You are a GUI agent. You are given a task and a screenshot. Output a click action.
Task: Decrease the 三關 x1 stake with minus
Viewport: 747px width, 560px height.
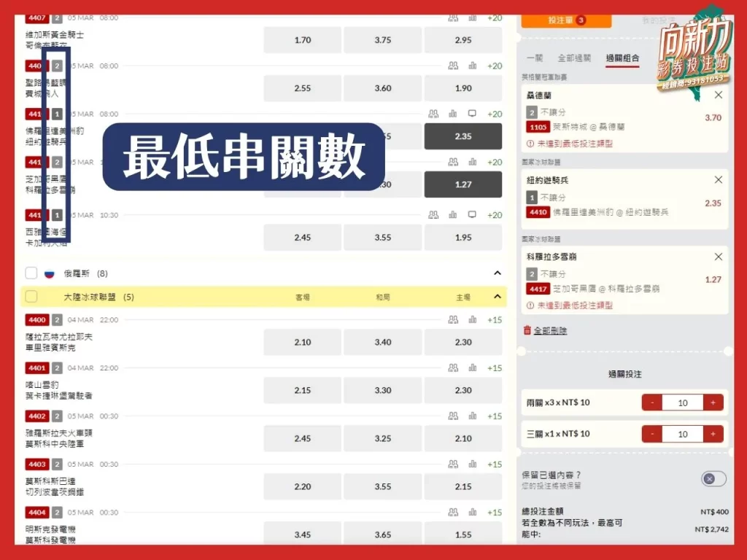click(652, 434)
